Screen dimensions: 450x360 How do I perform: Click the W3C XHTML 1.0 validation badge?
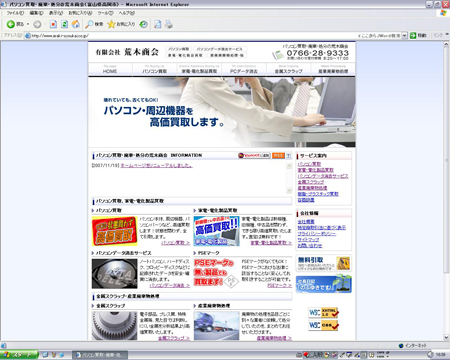point(323,313)
